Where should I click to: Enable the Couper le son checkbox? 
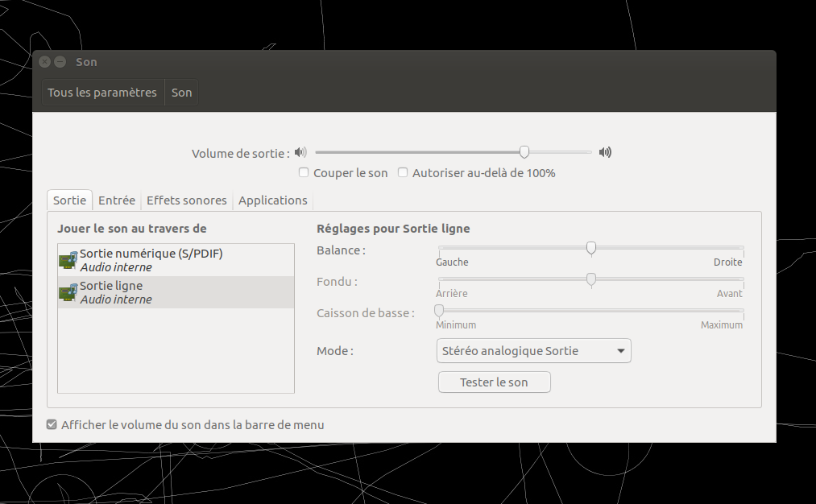(x=304, y=172)
